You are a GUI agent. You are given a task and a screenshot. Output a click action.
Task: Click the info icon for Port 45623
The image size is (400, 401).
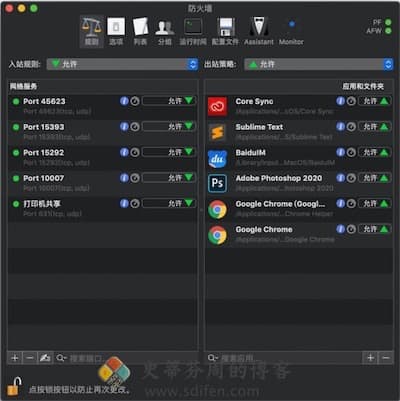(124, 101)
